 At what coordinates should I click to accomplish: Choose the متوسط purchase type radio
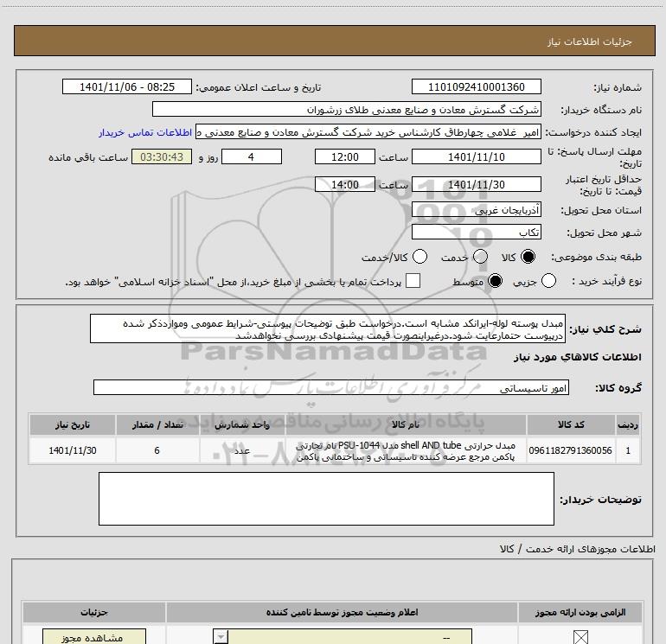(495, 281)
